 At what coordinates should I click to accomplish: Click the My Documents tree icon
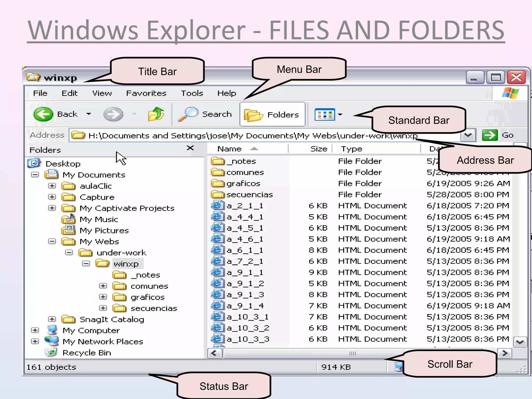51,174
